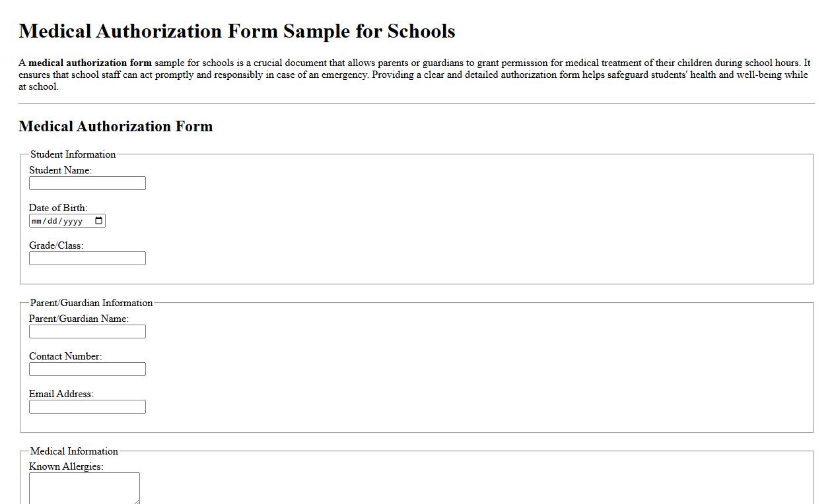
Task: Click the Parent/Guardian Information section label
Action: [x=91, y=303]
